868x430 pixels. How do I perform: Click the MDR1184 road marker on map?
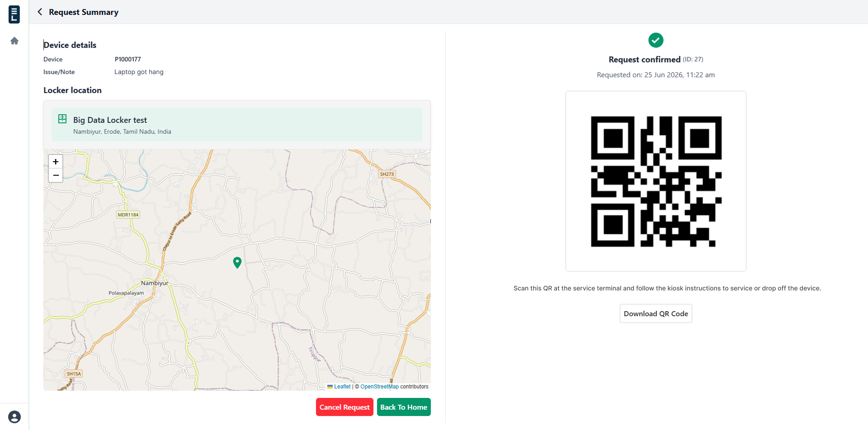128,215
